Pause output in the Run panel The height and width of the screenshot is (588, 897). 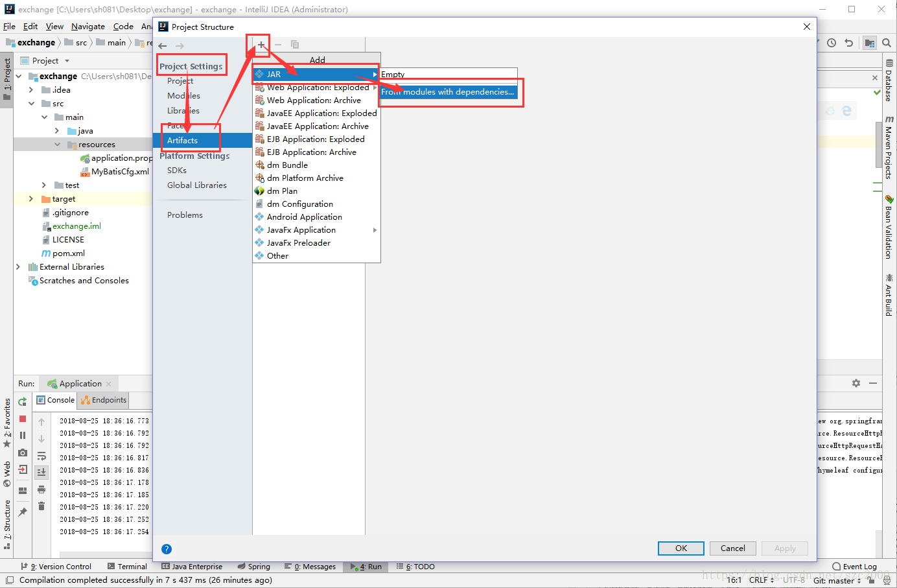pyautogui.click(x=23, y=436)
